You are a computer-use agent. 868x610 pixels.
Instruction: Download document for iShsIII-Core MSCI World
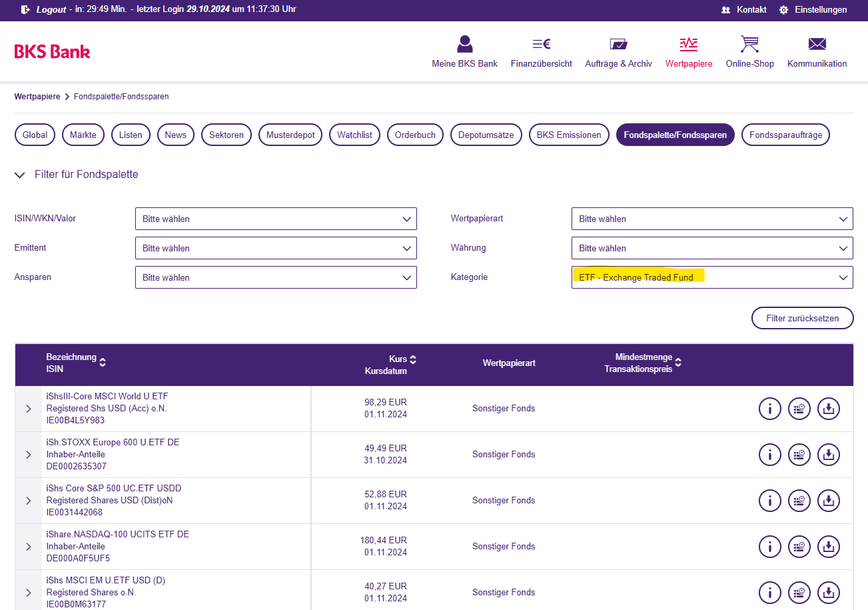829,409
